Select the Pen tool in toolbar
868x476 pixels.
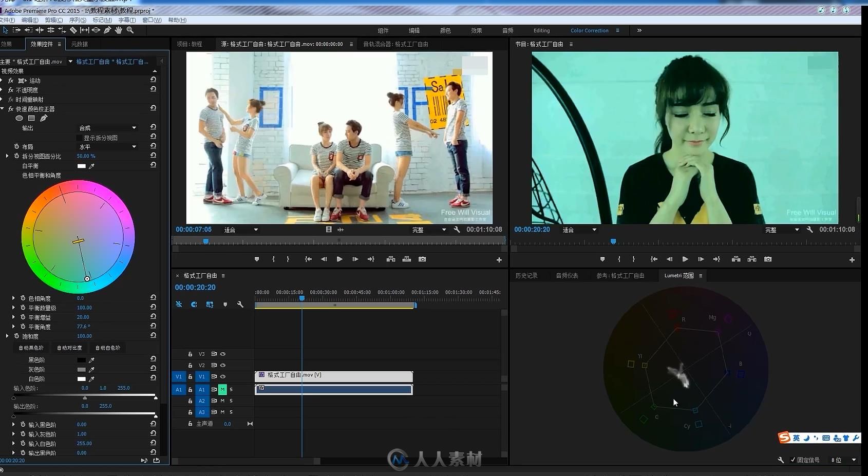[107, 30]
